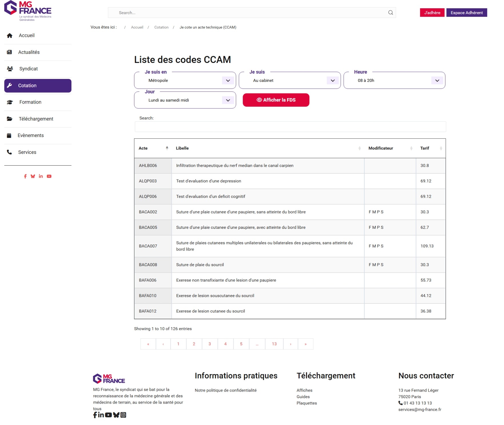504x425 pixels.
Task: Open the Jour Lundi au samedi dropdown
Action: click(185, 100)
